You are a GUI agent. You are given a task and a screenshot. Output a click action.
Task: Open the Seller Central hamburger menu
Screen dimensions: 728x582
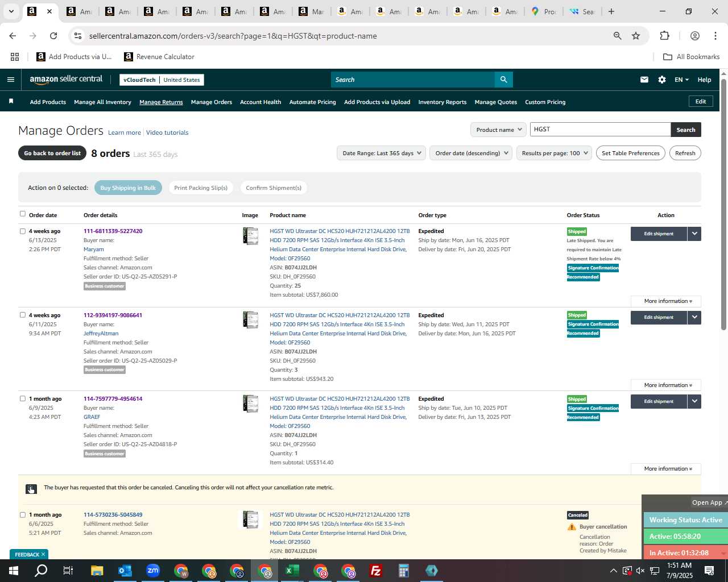[10, 80]
